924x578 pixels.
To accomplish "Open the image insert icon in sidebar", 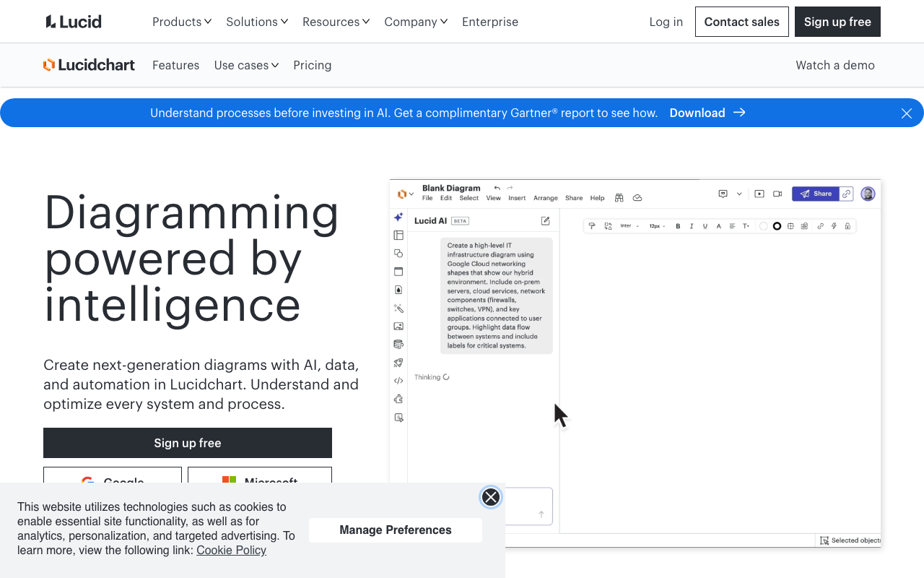I will [x=398, y=327].
